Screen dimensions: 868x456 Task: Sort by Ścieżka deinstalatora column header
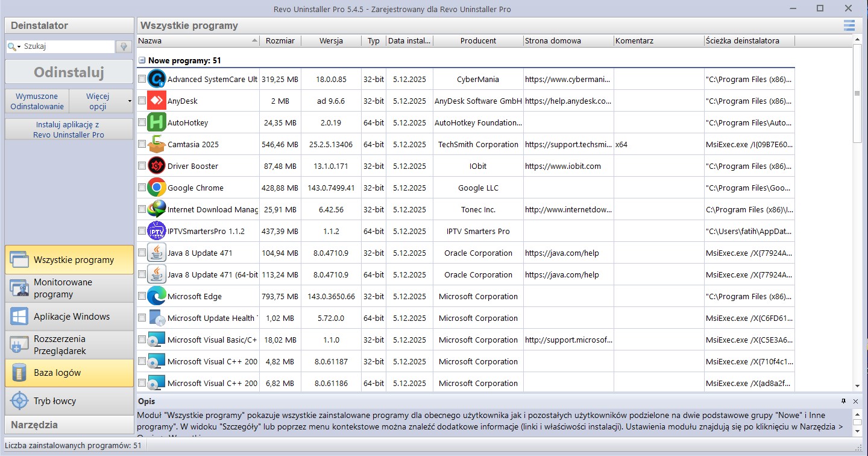[x=749, y=40]
